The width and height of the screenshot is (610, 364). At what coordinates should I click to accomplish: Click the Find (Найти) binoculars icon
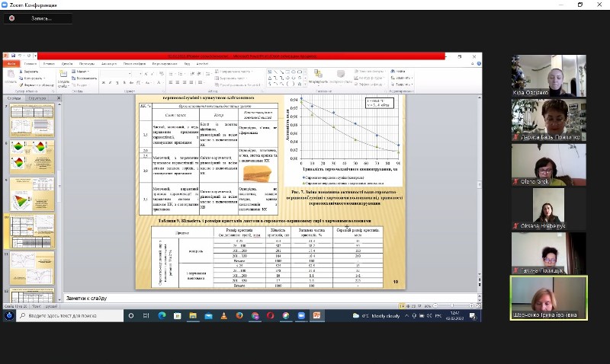coord(393,72)
